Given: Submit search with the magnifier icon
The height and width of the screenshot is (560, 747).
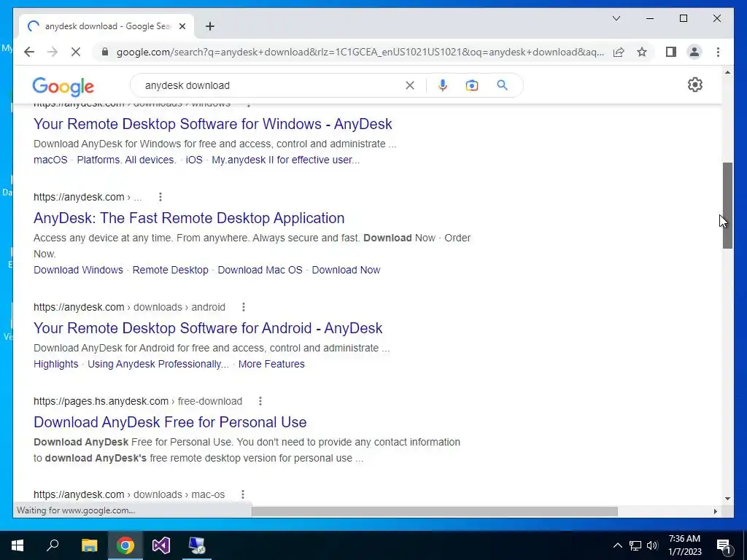Looking at the screenshot, I should point(502,85).
